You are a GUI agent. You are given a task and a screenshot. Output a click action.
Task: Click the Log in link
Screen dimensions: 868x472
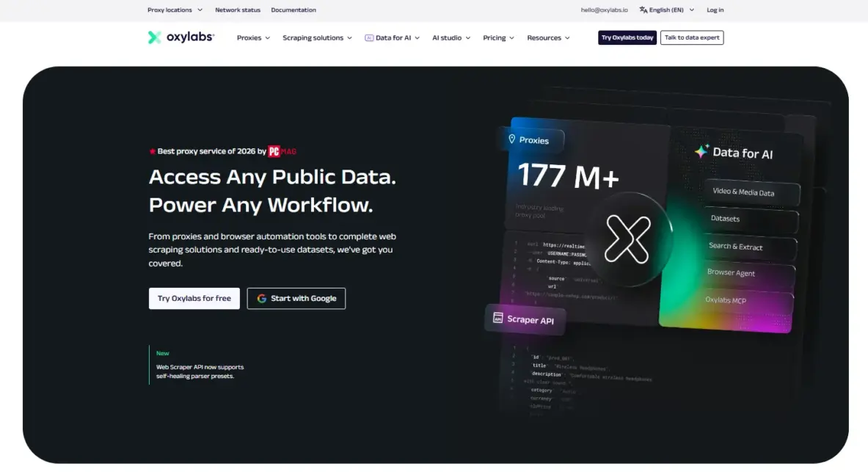(x=715, y=10)
